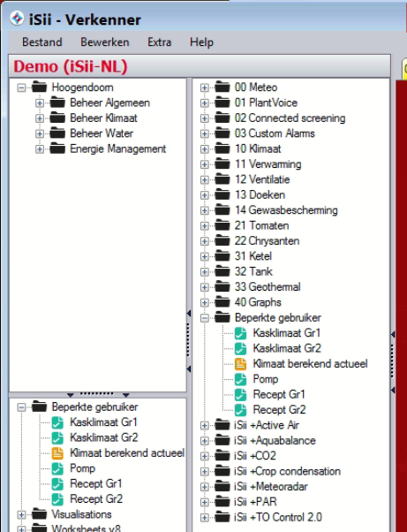Open the Help menu

tap(201, 42)
